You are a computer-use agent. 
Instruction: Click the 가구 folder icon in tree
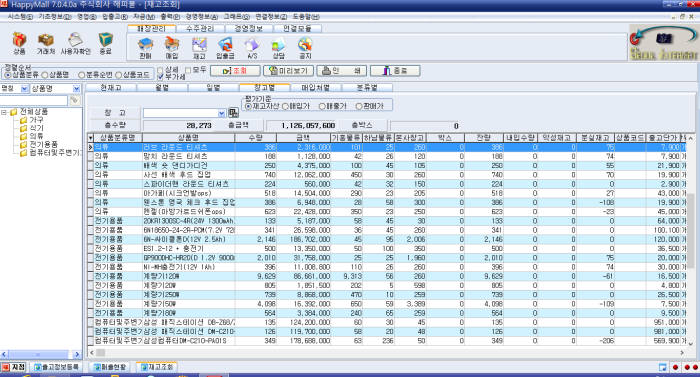(23, 120)
